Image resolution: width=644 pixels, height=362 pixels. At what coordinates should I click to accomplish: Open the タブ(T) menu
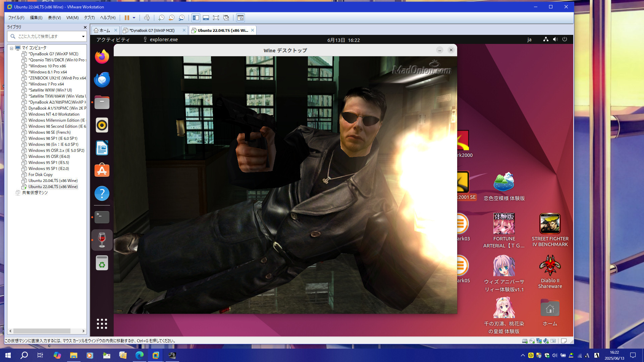point(89,18)
